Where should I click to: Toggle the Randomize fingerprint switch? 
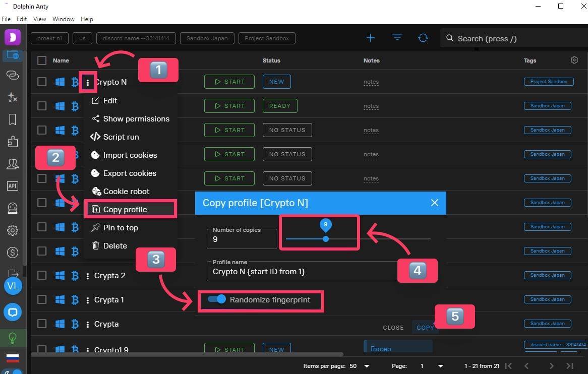pos(217,299)
